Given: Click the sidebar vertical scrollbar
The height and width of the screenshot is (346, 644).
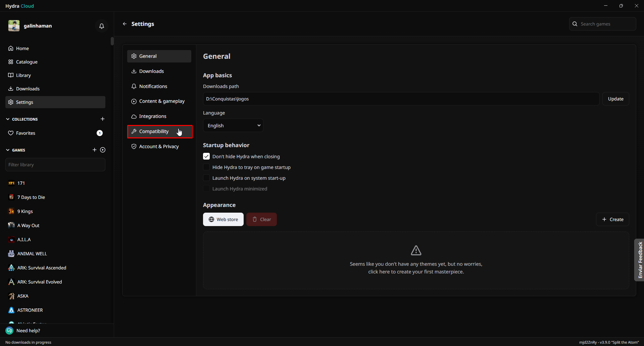Looking at the screenshot, I should 112,41.
